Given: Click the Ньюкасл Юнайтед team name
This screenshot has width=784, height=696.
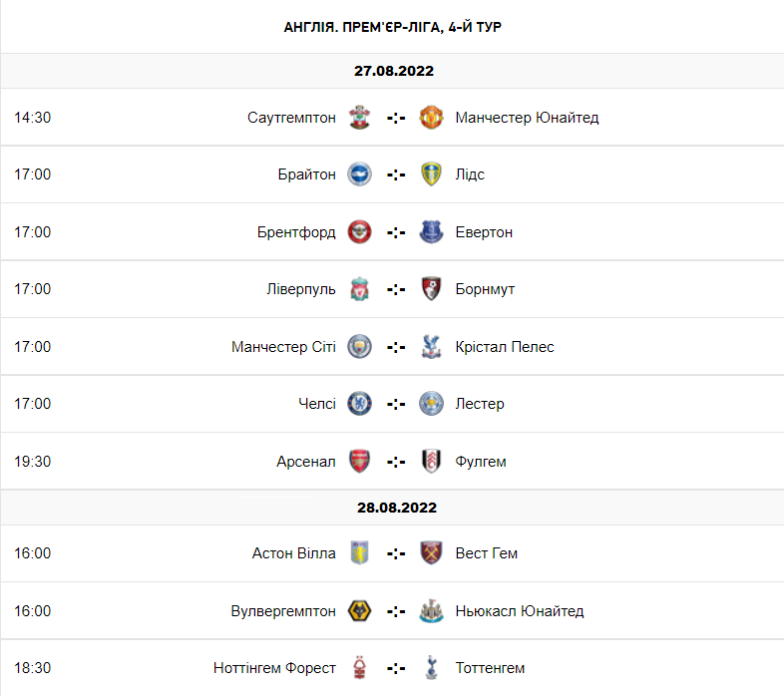Looking at the screenshot, I should (520, 611).
